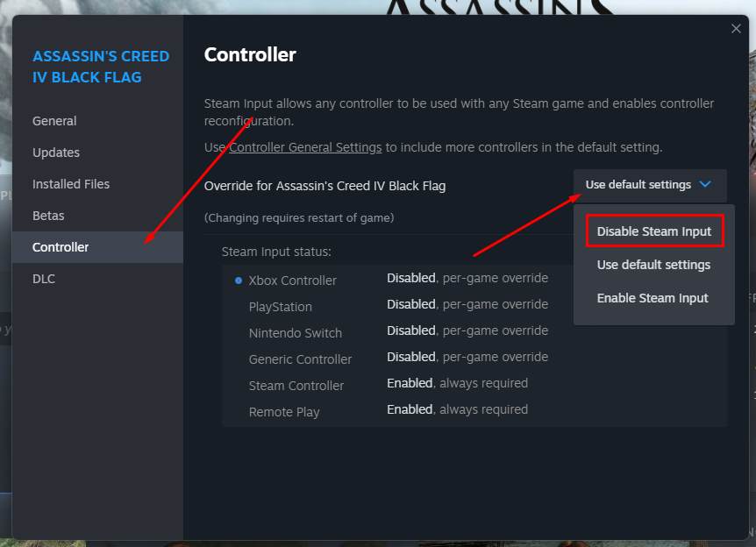
Task: Open Controller General Settings link
Action: click(x=305, y=147)
